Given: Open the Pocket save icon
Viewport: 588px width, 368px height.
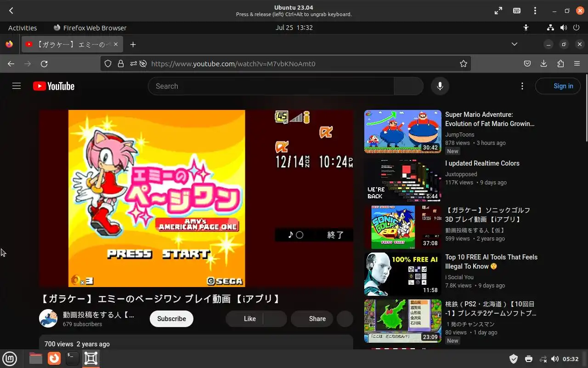Looking at the screenshot, I should [x=527, y=64].
